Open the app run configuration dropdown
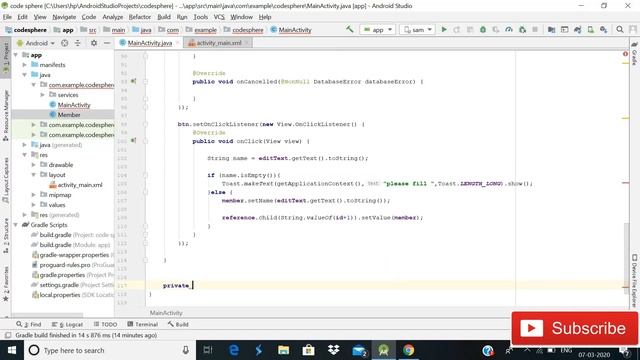Viewport: 640px width, 360px height. (378, 29)
